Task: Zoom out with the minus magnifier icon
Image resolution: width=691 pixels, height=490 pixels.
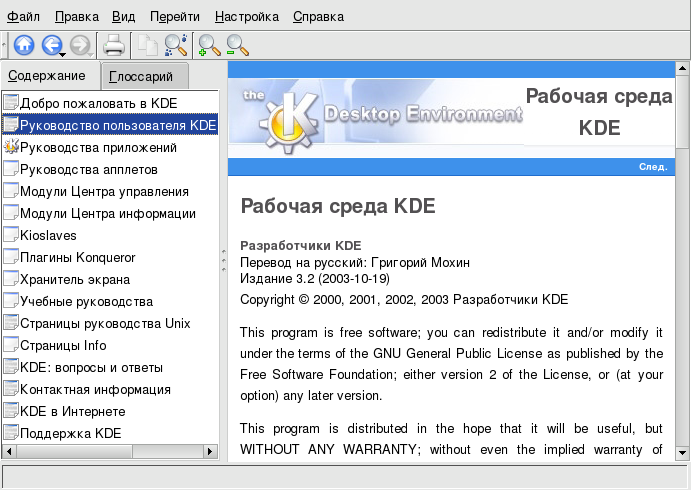Action: (x=238, y=45)
